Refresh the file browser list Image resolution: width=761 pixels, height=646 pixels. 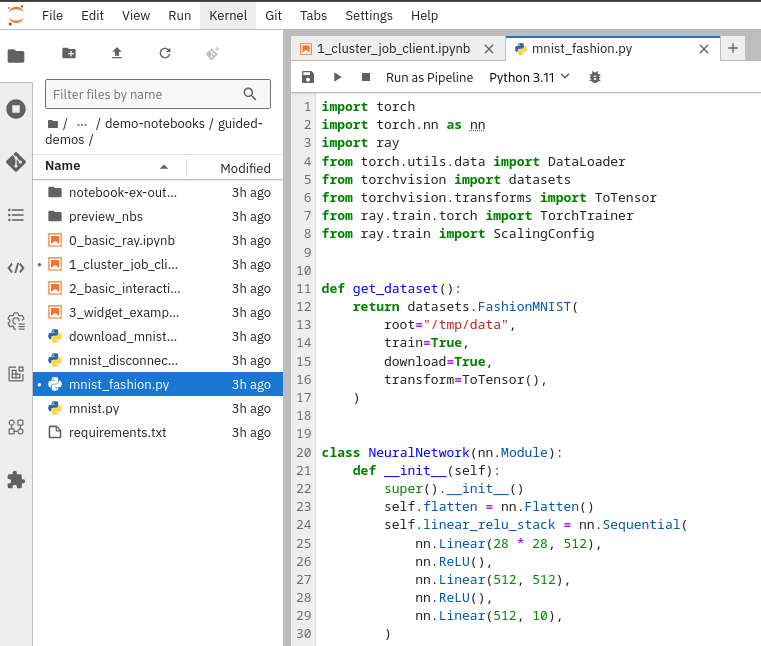pyautogui.click(x=165, y=54)
